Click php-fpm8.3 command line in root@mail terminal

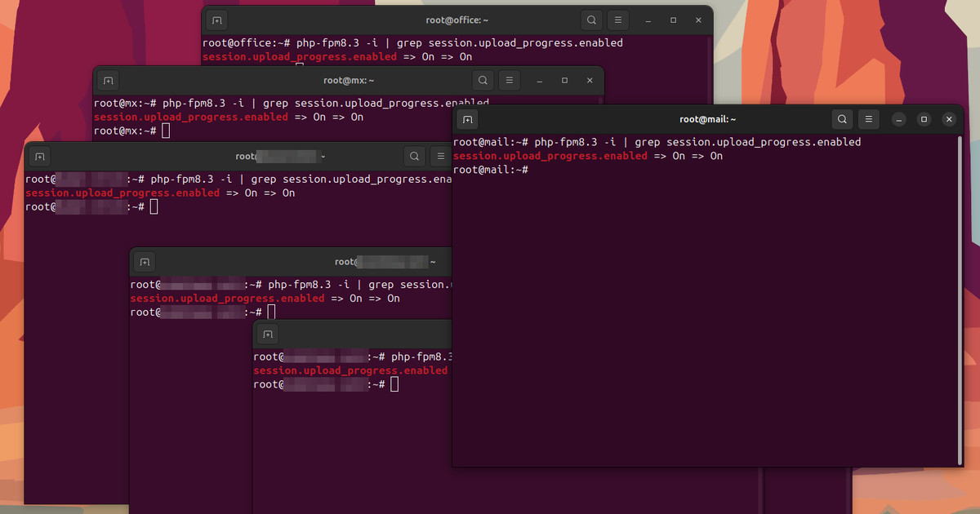[x=657, y=142]
